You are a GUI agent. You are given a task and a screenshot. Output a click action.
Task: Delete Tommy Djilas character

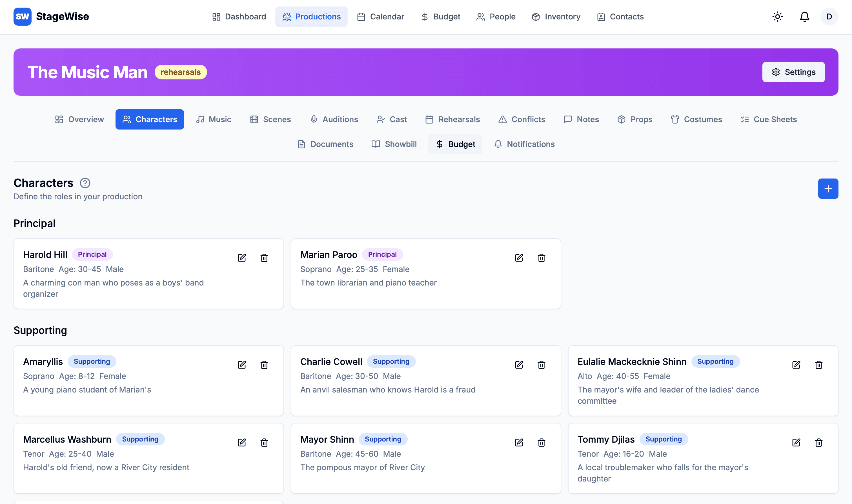click(x=819, y=443)
